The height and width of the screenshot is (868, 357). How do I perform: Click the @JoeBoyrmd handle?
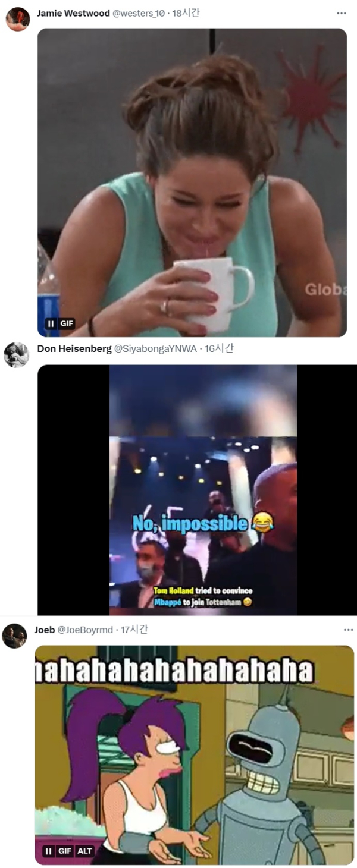click(85, 630)
